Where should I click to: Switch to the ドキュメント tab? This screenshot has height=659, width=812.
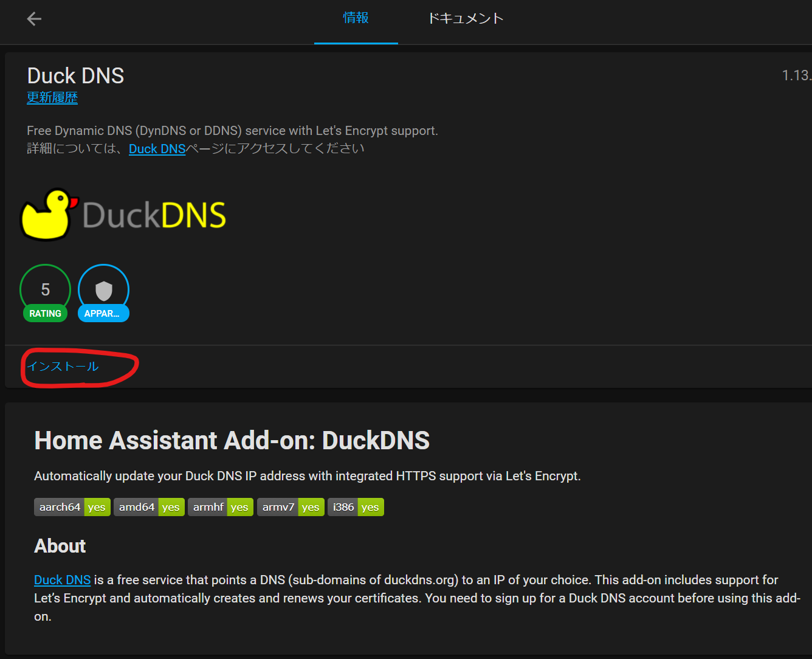pyautogui.click(x=466, y=18)
